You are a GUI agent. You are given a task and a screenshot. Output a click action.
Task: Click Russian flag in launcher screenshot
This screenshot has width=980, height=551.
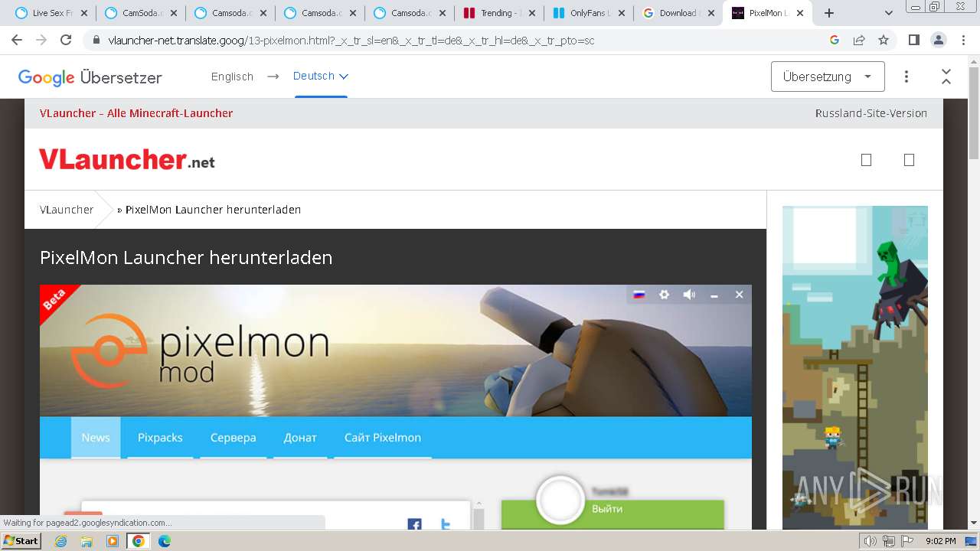639,295
